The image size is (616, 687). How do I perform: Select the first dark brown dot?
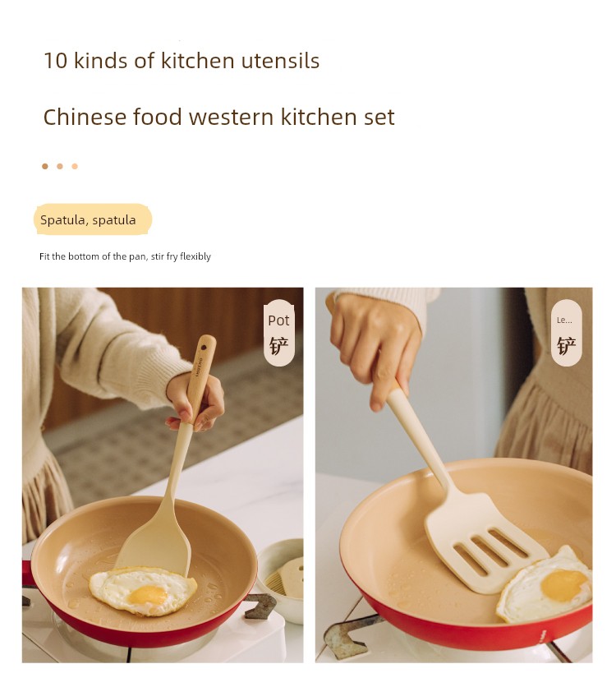[x=45, y=166]
